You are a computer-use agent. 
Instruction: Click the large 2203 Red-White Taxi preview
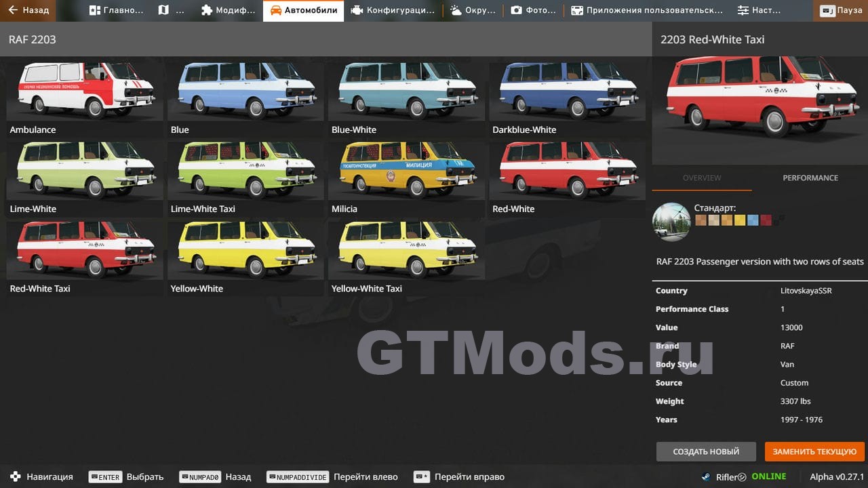[x=759, y=110]
